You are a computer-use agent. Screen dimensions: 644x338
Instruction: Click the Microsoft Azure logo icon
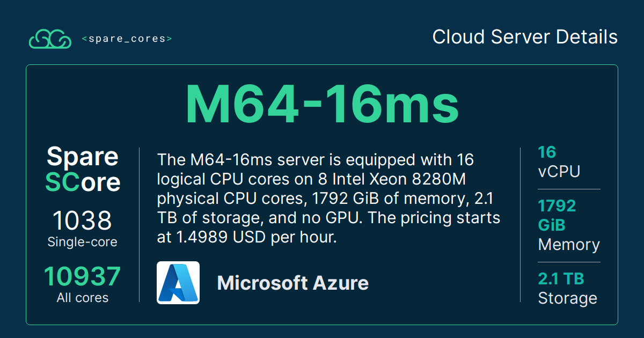178,283
